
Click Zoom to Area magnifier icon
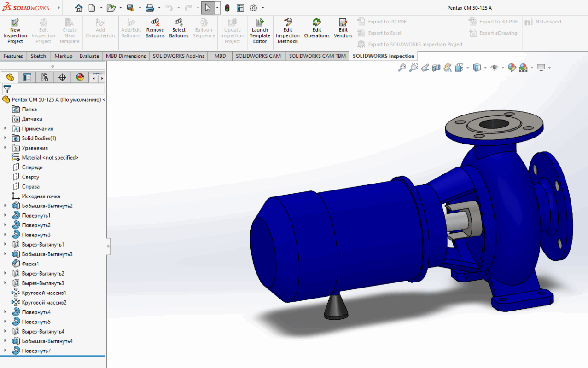click(x=413, y=68)
